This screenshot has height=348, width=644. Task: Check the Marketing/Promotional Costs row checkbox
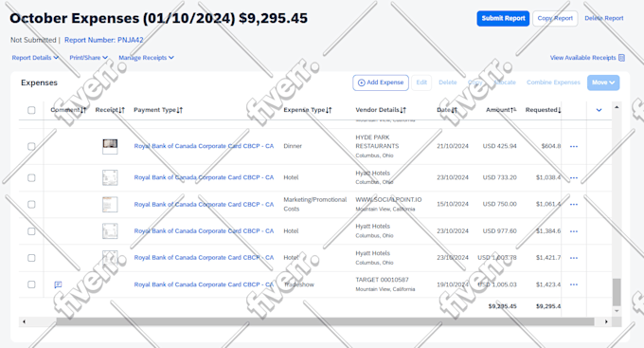[31, 205]
